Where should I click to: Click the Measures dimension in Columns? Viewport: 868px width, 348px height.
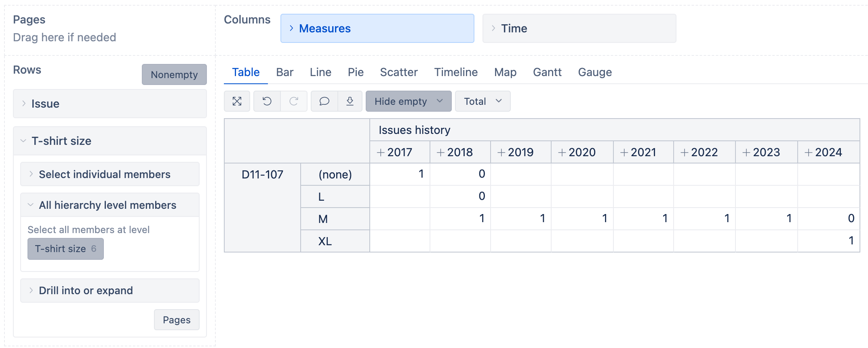tap(377, 28)
